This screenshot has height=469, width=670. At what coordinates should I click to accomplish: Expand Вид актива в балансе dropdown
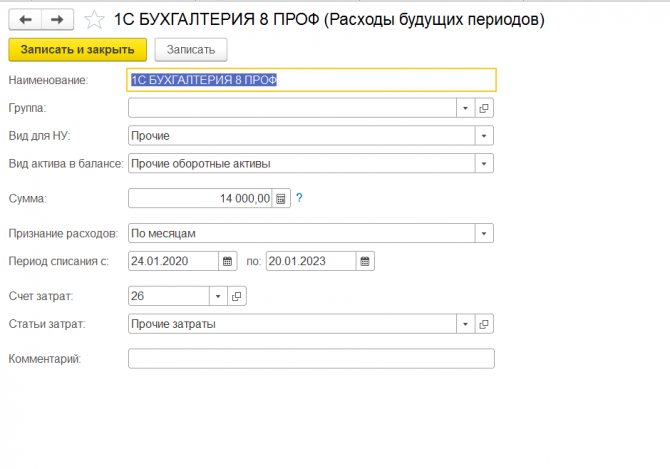(484, 164)
